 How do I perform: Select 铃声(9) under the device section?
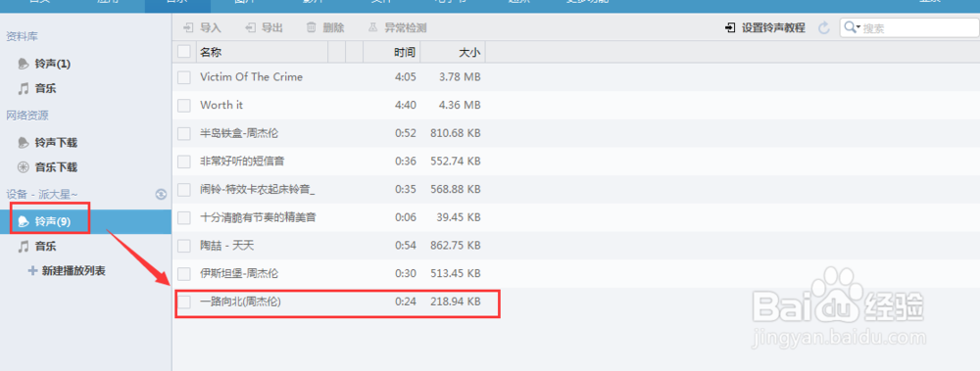click(x=85, y=222)
